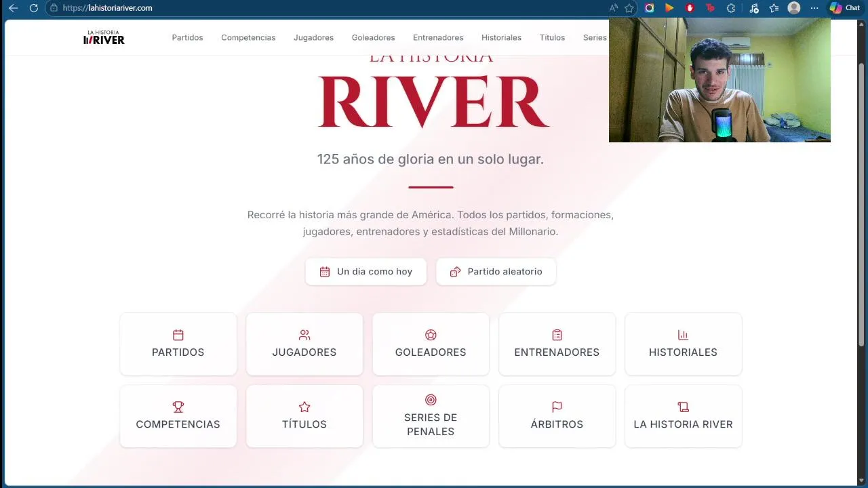This screenshot has height=488, width=868.
Task: Open Competencias in the top navigation
Action: pyautogui.click(x=248, y=38)
